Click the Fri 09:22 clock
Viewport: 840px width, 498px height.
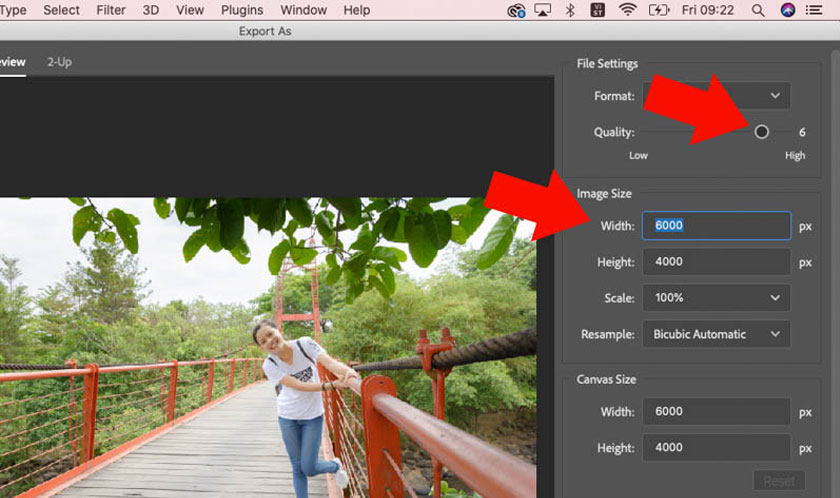coord(708,10)
